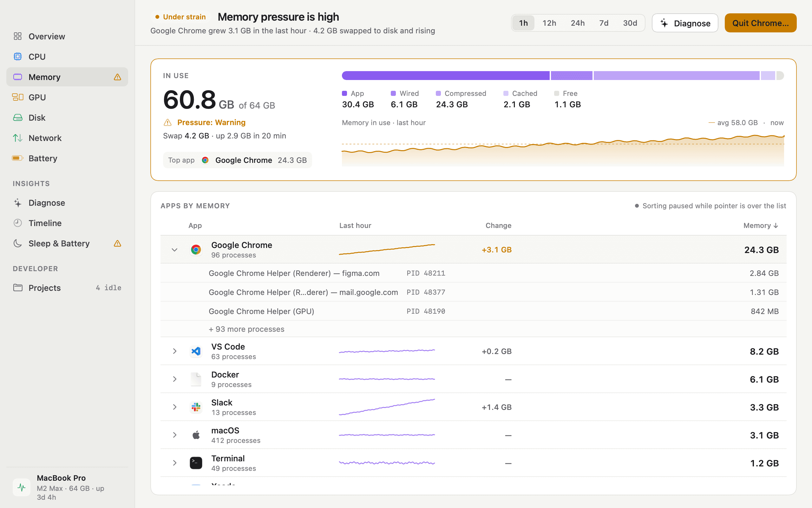The width and height of the screenshot is (812, 508).
Task: Click the Google Chrome icon in apps list
Action: point(196,250)
